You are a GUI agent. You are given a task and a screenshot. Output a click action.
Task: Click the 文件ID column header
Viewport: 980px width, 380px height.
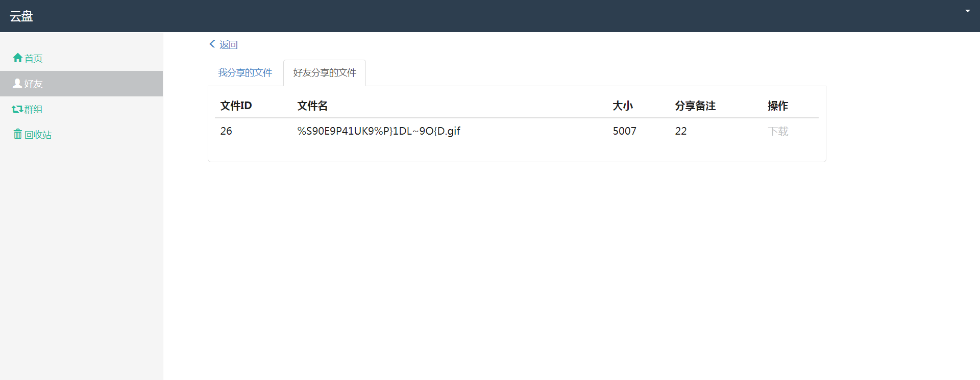pyautogui.click(x=236, y=106)
